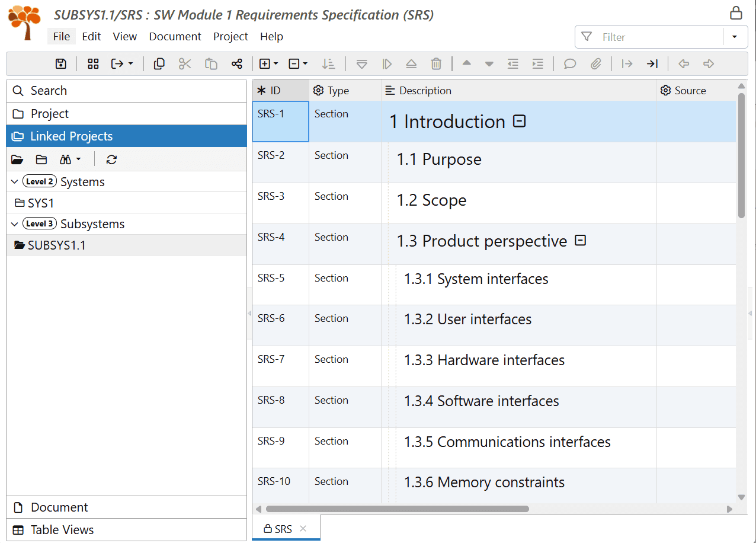This screenshot has height=543, width=756.
Task: Open the Filter options dropdown arrow
Action: point(735,37)
